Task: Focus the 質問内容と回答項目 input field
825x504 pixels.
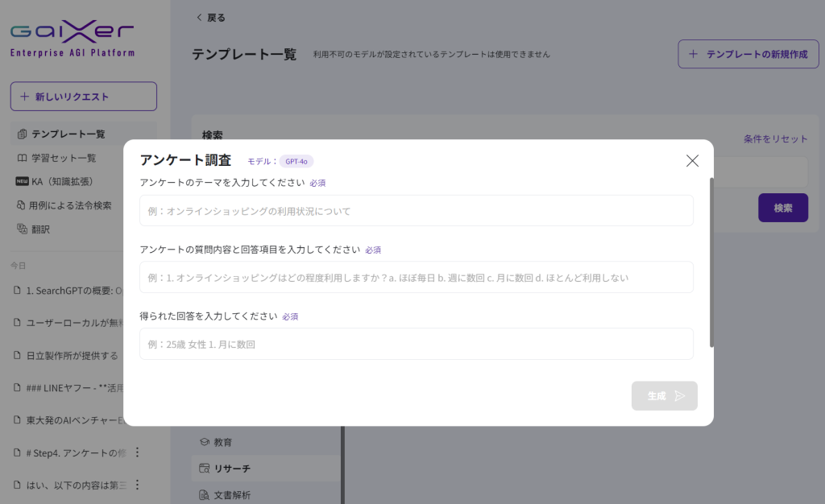Action: tap(416, 277)
